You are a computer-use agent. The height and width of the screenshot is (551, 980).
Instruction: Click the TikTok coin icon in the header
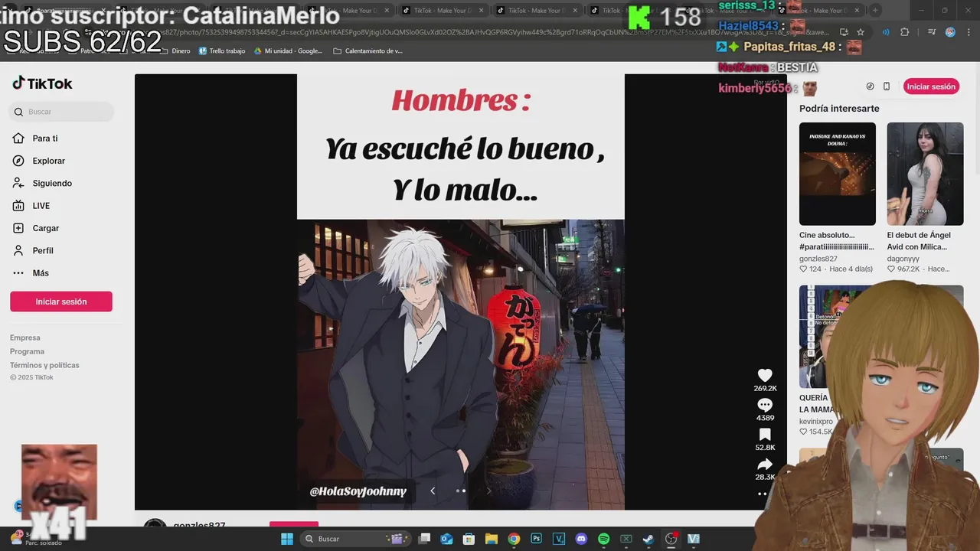pos(870,86)
